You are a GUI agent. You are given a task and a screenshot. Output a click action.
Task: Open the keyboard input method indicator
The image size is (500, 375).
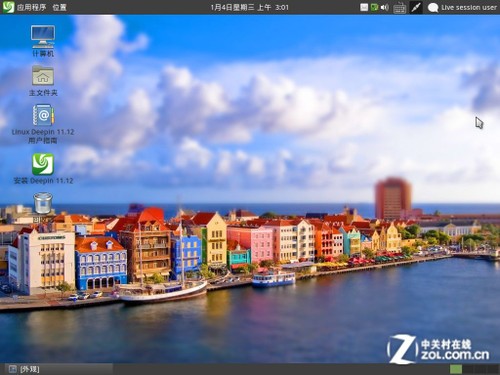tap(399, 8)
